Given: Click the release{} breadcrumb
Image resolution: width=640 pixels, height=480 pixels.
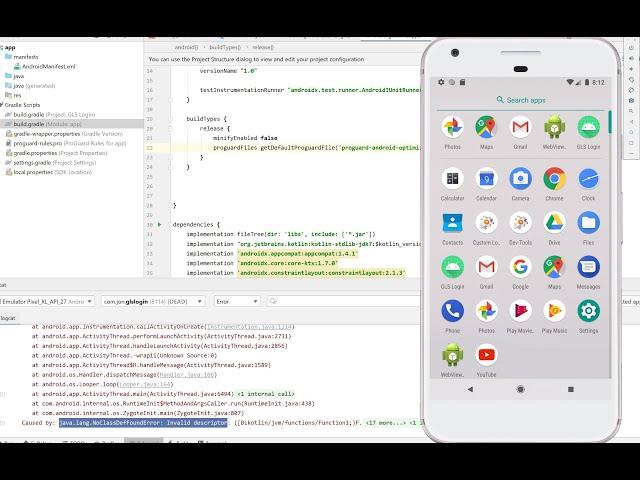Looking at the screenshot, I should [x=262, y=47].
